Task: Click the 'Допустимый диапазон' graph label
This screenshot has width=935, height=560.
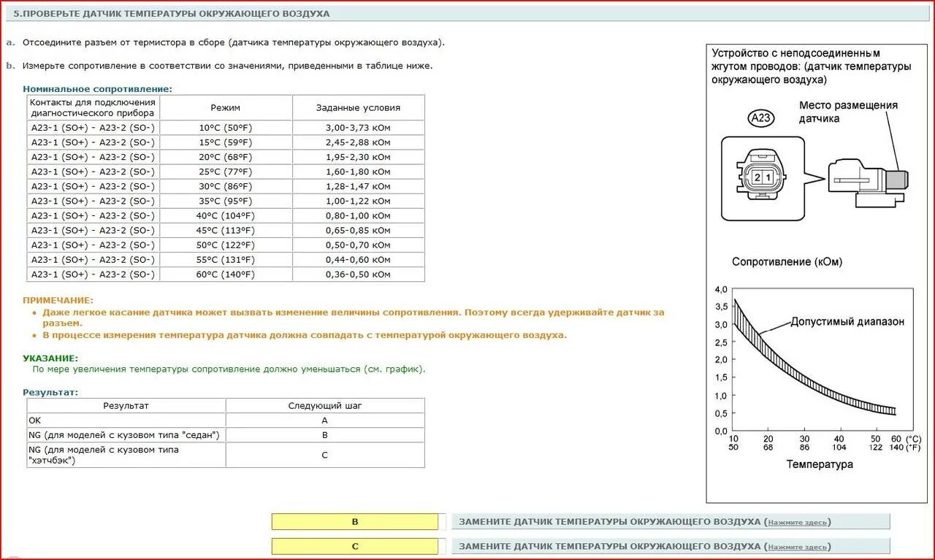Action: coord(847,321)
